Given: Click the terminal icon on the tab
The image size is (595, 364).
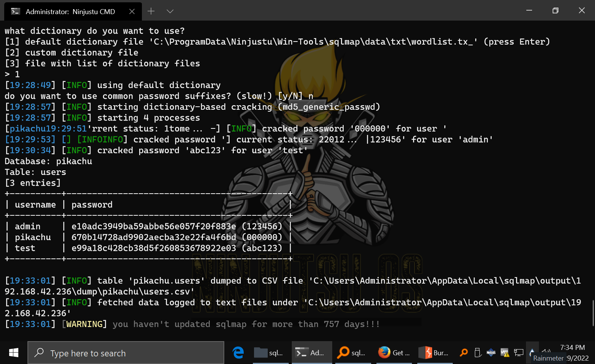Looking at the screenshot, I should point(15,11).
